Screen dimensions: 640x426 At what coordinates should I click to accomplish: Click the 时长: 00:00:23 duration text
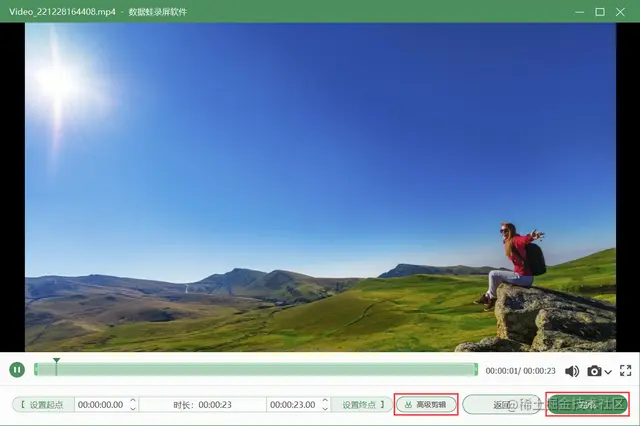(x=202, y=405)
